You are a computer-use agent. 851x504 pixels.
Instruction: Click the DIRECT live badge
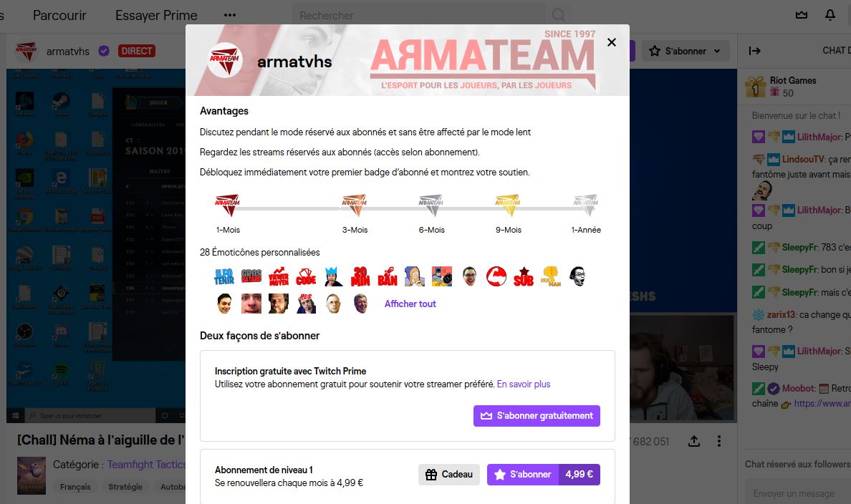click(x=137, y=51)
